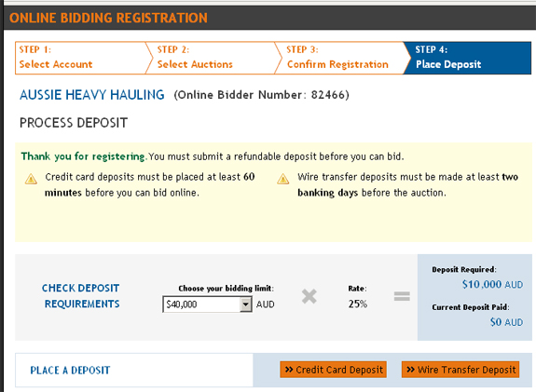The width and height of the screenshot is (536, 392).
Task: Click the Place a Deposit heading
Action: tap(70, 371)
